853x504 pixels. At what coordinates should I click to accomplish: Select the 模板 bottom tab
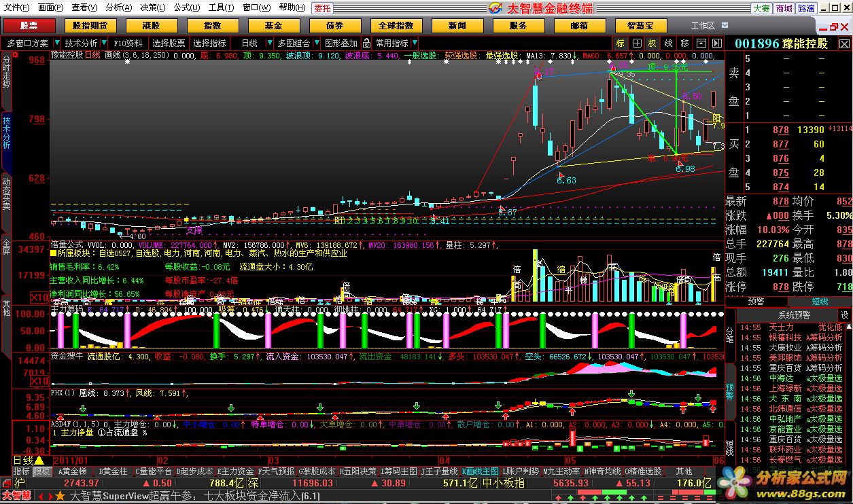click(42, 471)
